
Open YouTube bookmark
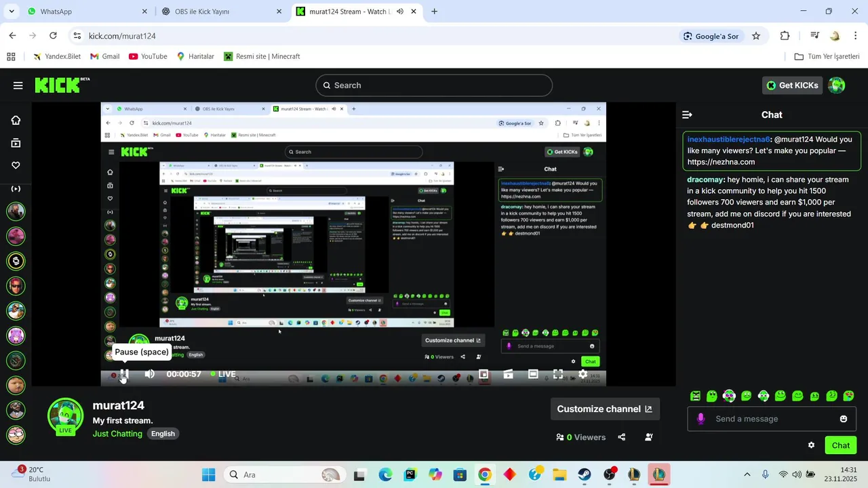tap(148, 56)
